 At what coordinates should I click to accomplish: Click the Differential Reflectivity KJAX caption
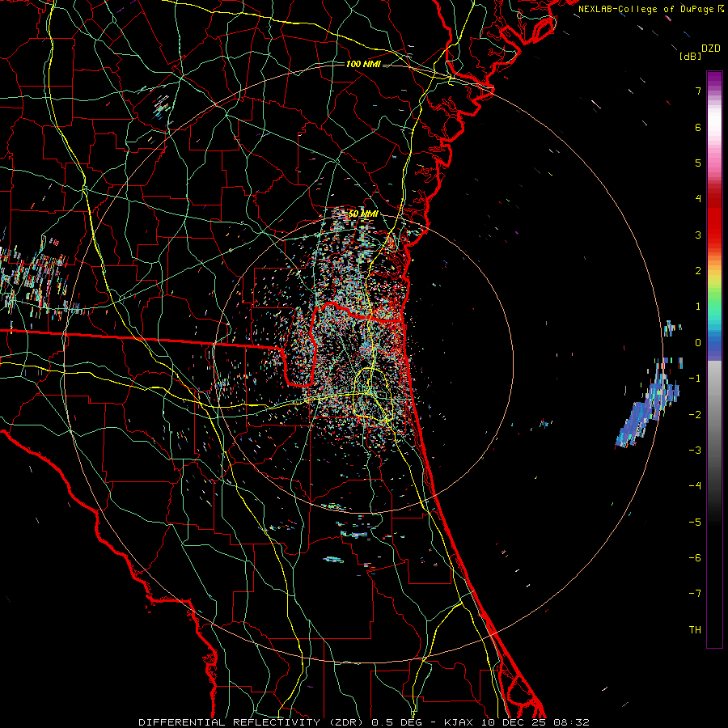pos(364,722)
